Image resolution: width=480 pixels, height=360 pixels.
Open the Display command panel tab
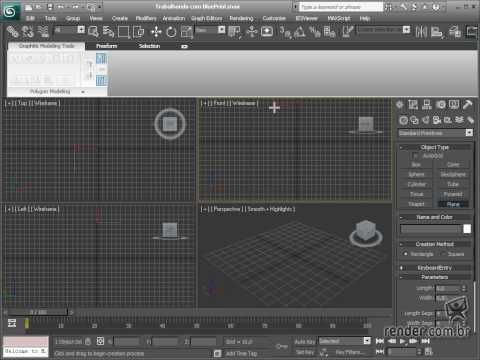click(454, 105)
